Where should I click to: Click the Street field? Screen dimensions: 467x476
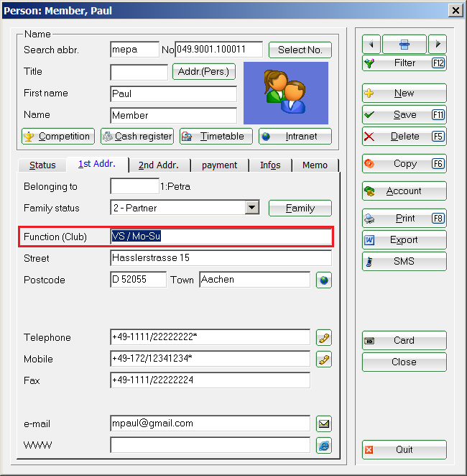pyautogui.click(x=221, y=258)
